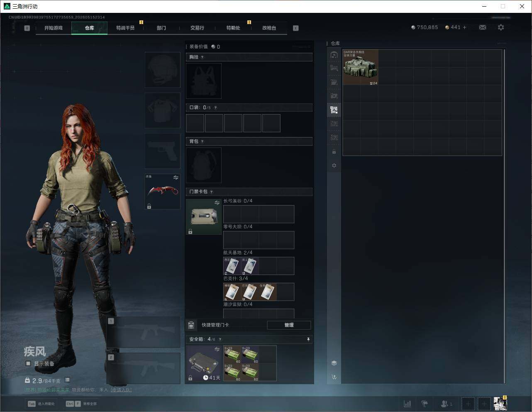532x412 pixels.
Task: Click the quick keycard management icon
Action: [x=191, y=325]
